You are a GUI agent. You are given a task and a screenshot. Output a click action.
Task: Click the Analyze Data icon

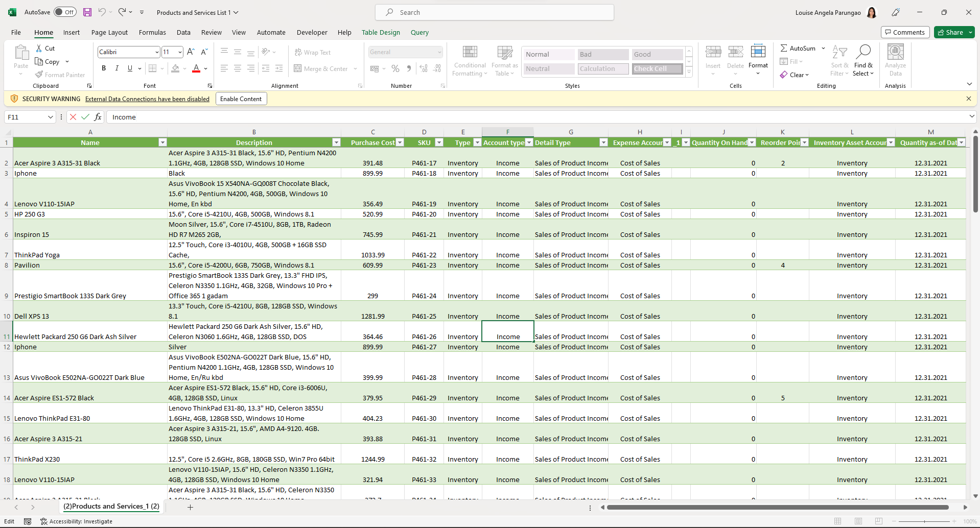(895, 52)
